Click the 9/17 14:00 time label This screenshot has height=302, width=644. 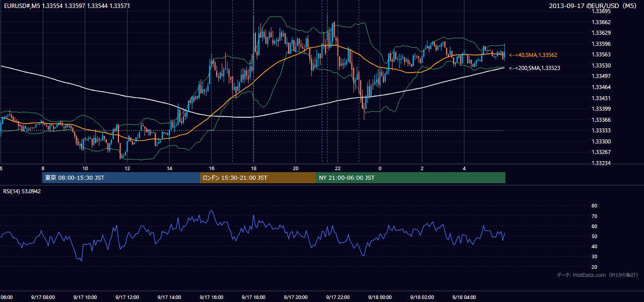tap(169, 297)
